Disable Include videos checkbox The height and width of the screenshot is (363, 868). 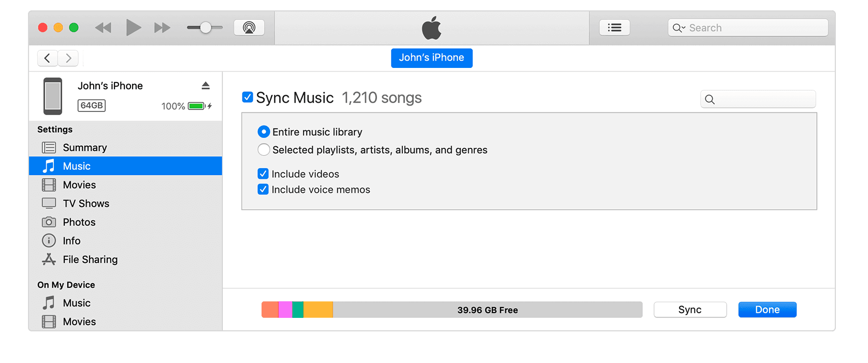point(263,174)
